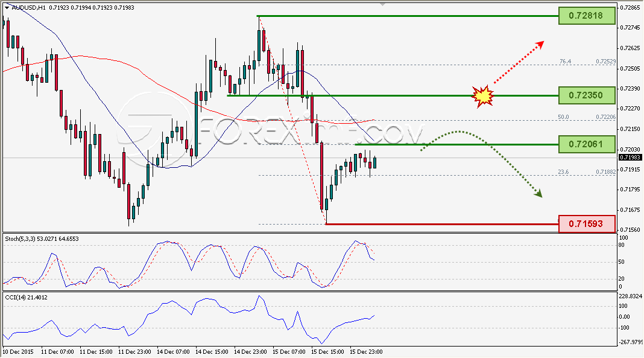The image size is (644, 358).
Task: Click the 0.72150 price axis value
Action: [631, 129]
